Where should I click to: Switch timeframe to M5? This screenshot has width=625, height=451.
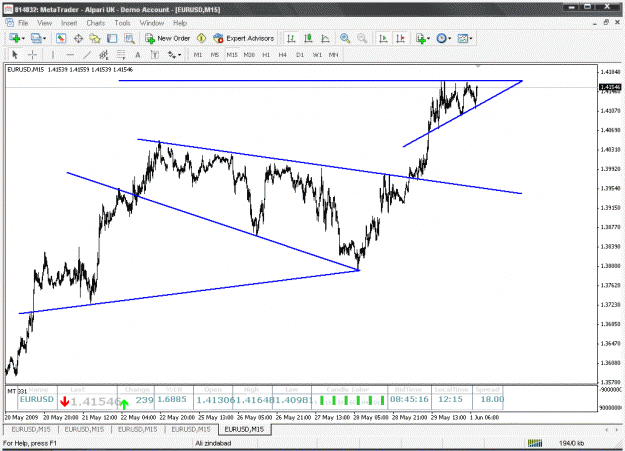(x=215, y=55)
